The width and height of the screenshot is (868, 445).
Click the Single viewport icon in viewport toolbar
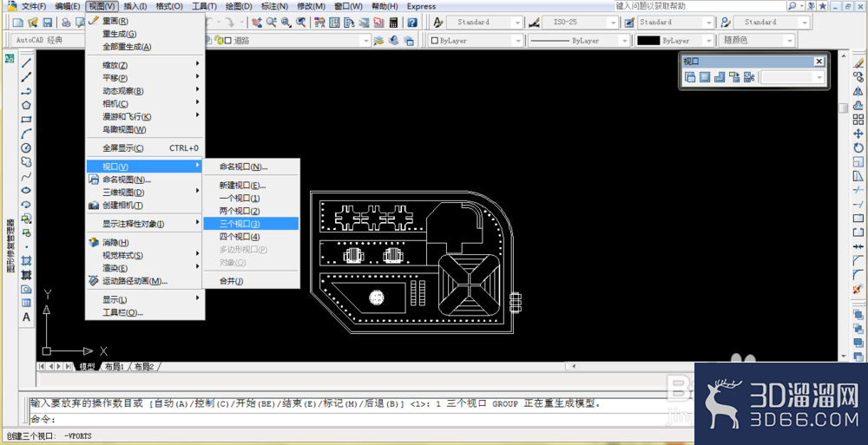pyautogui.click(x=705, y=77)
